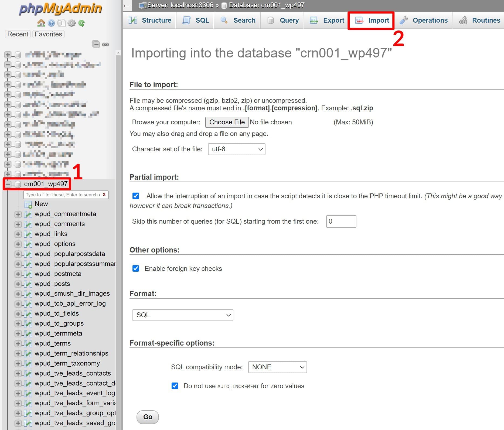The height and width of the screenshot is (430, 504).
Task: Click the blue question mark help icon
Action: [51, 23]
